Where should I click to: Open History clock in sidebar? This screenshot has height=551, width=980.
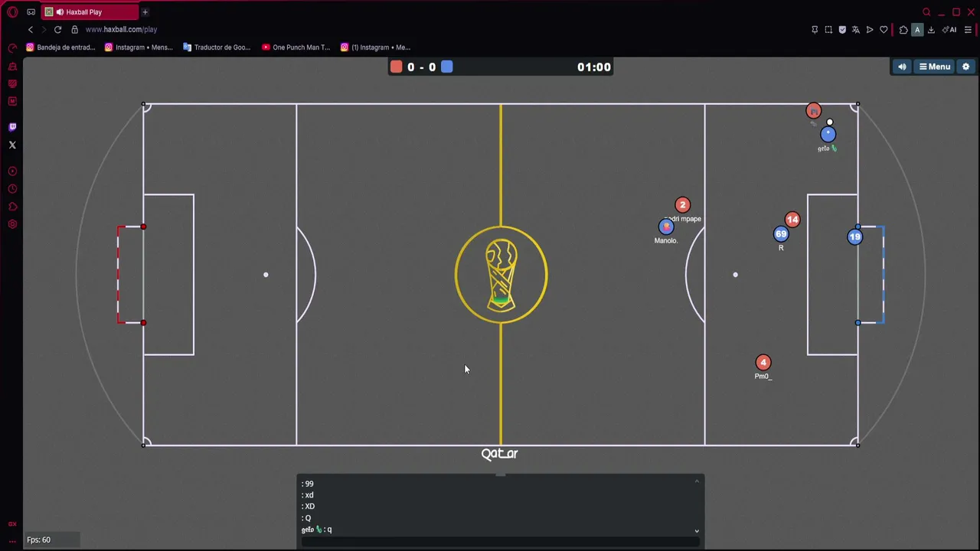[x=12, y=189]
